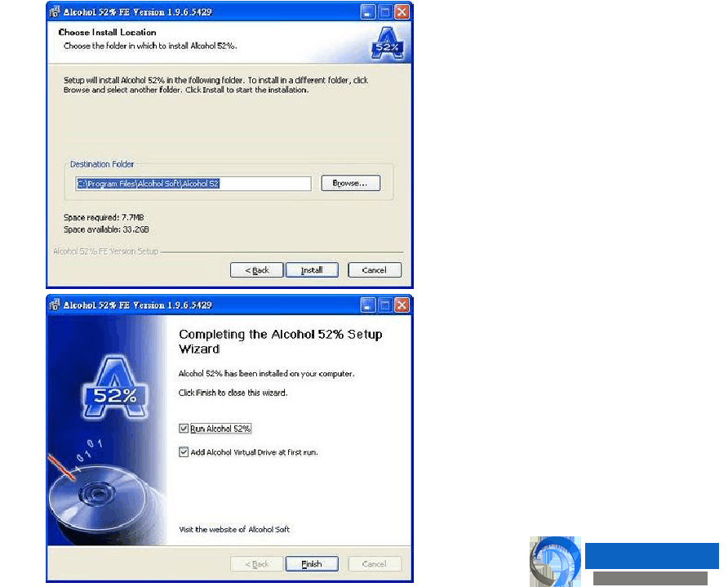Click the Destination Folder path field
Viewport: 728px width, 587px height.
(193, 184)
